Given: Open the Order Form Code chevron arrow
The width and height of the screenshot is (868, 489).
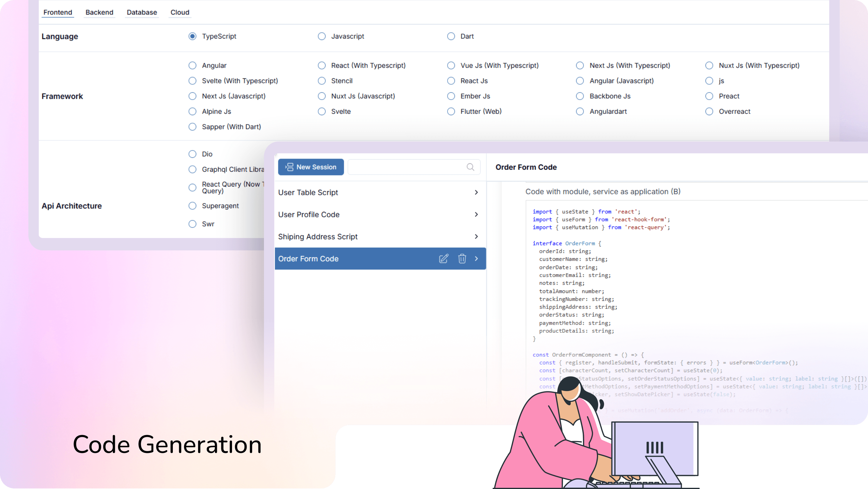Looking at the screenshot, I should coord(476,258).
